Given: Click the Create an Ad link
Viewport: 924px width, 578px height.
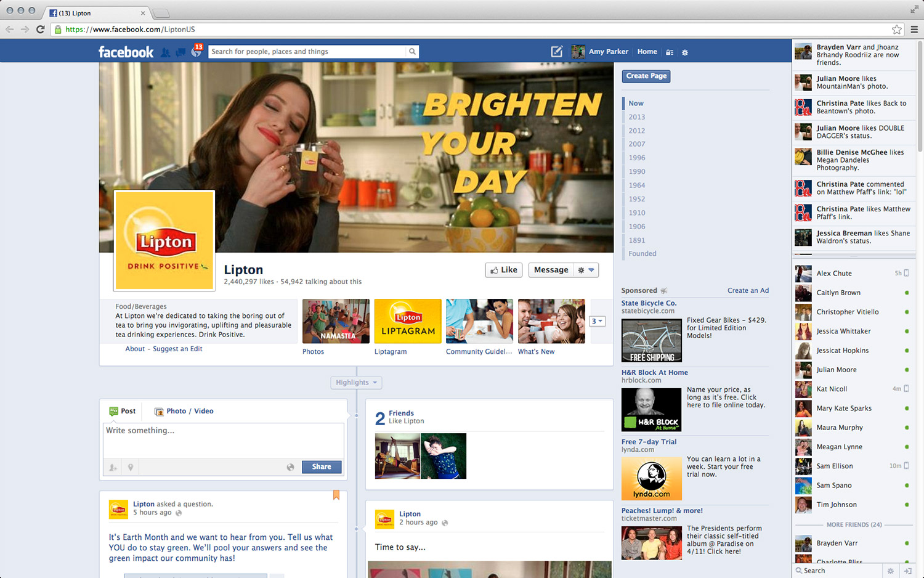Looking at the screenshot, I should point(748,290).
